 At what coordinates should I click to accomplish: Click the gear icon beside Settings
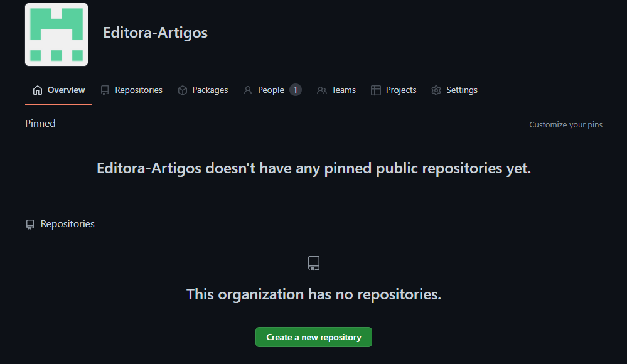coord(436,90)
